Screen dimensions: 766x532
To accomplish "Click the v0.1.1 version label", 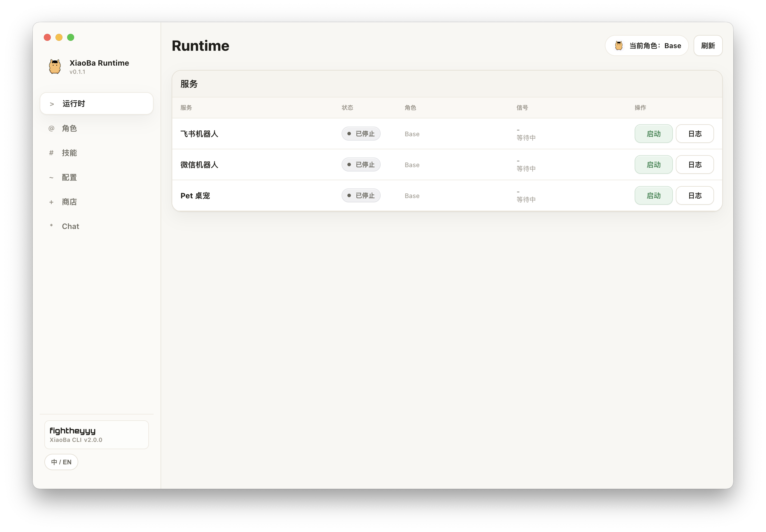I will coord(77,72).
